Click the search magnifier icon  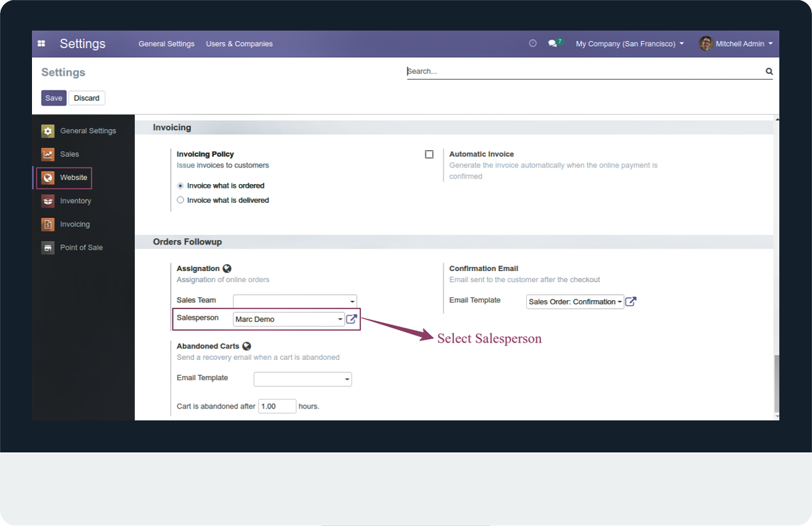point(769,72)
